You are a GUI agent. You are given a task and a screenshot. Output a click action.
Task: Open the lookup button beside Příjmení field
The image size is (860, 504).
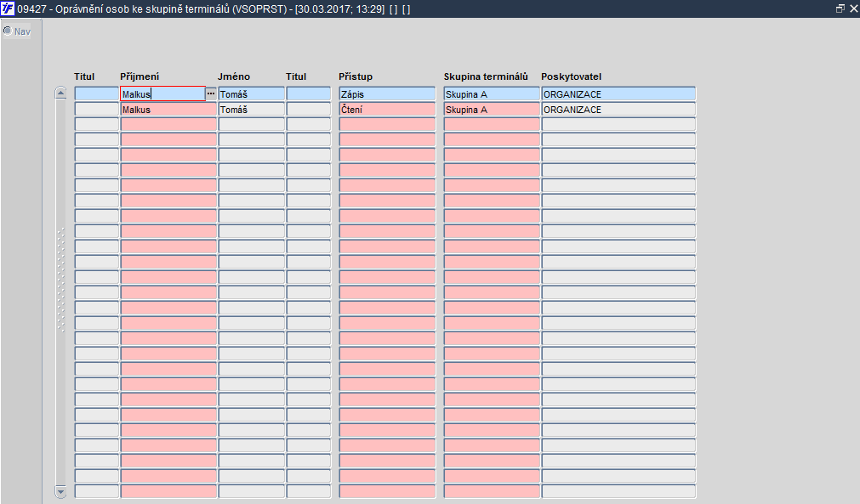211,93
